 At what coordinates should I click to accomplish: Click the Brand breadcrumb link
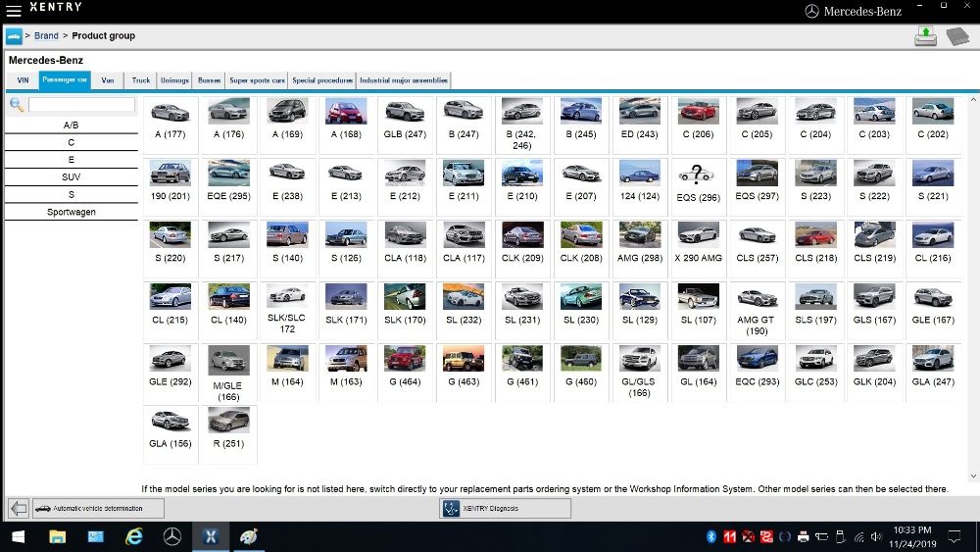coord(46,36)
